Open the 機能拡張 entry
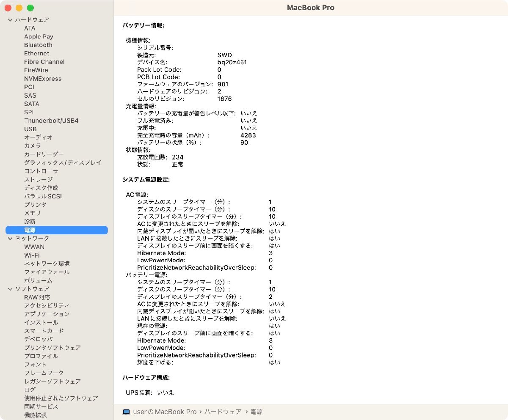The width and height of the screenshot is (508, 420). [36, 415]
